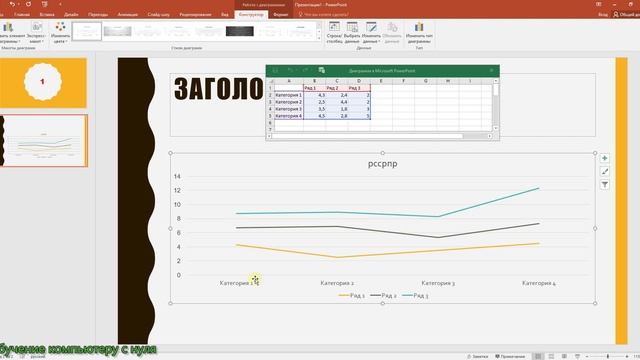640x360 pixels.
Task: Select cell Ряд 1 header in spreadsheet
Action: 314,88
